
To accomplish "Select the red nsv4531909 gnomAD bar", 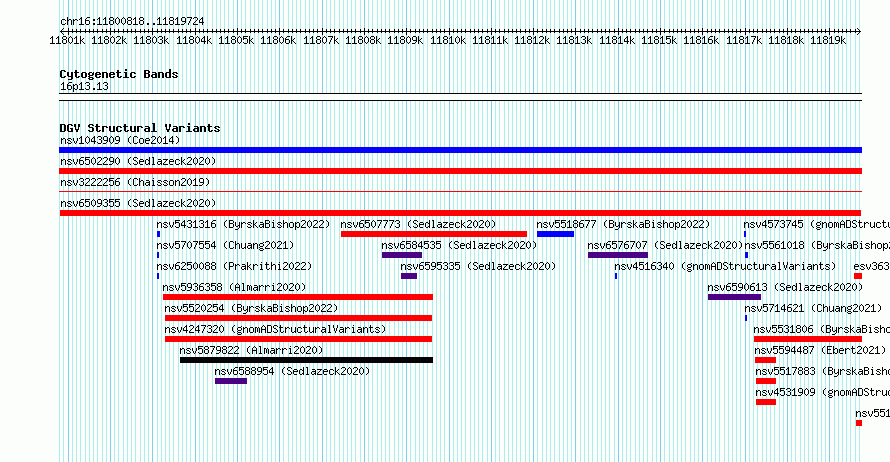I will (766, 402).
